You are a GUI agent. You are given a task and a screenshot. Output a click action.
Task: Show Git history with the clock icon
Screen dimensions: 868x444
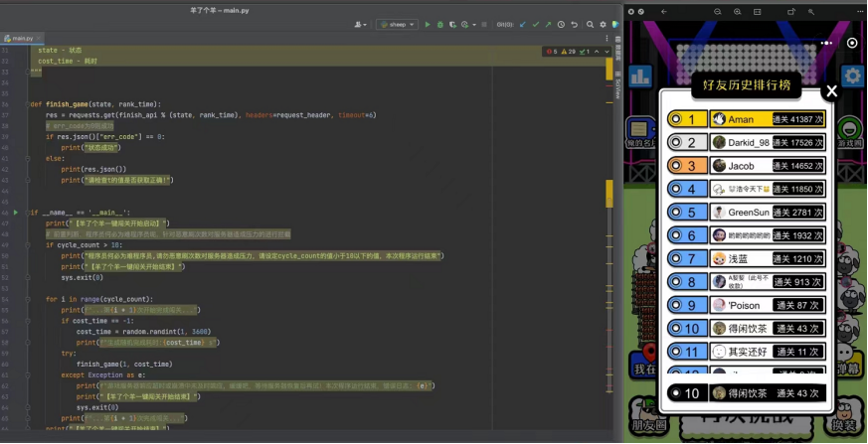pos(561,24)
